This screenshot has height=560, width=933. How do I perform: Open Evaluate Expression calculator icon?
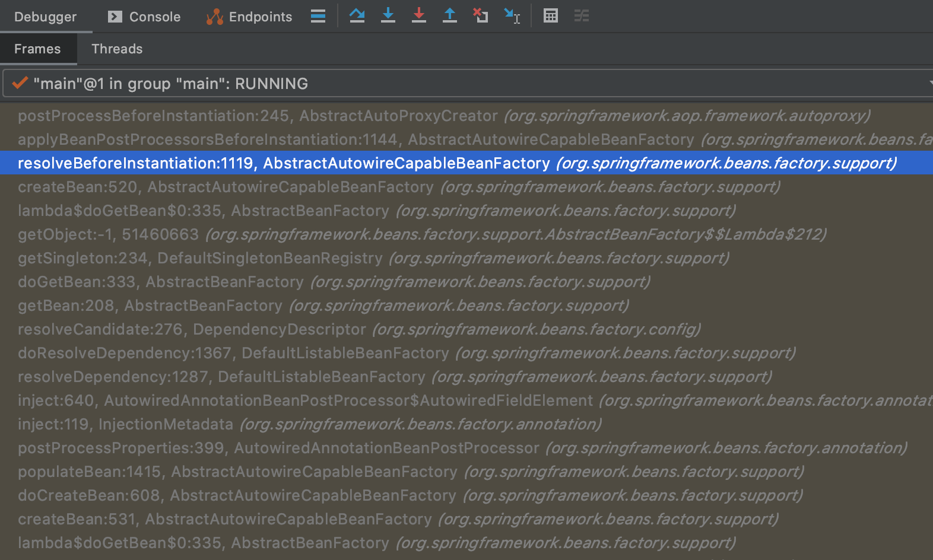[x=551, y=16]
